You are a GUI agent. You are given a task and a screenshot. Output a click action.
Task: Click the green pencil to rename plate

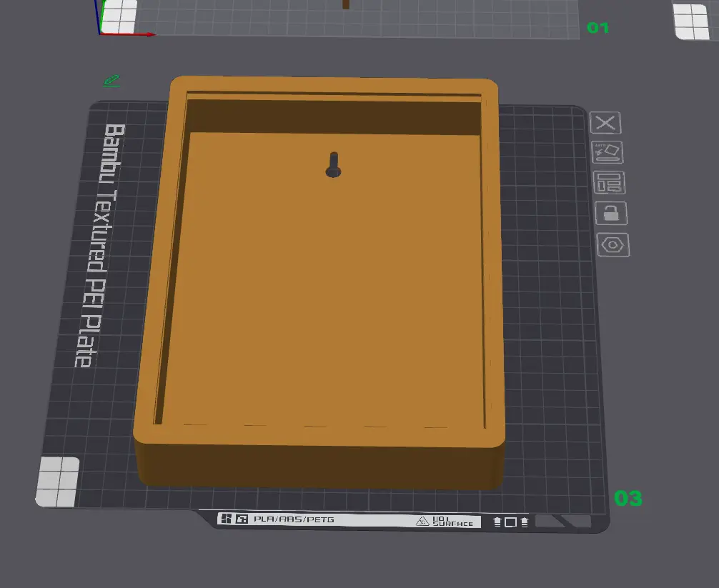click(111, 81)
